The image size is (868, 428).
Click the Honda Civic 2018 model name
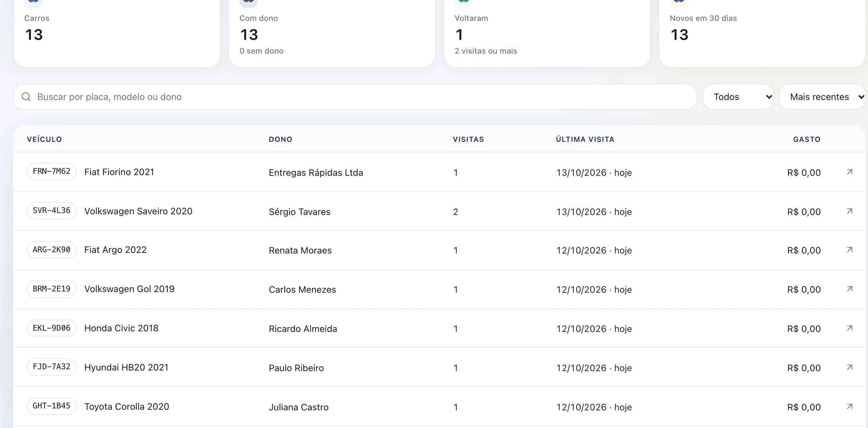[x=121, y=328]
